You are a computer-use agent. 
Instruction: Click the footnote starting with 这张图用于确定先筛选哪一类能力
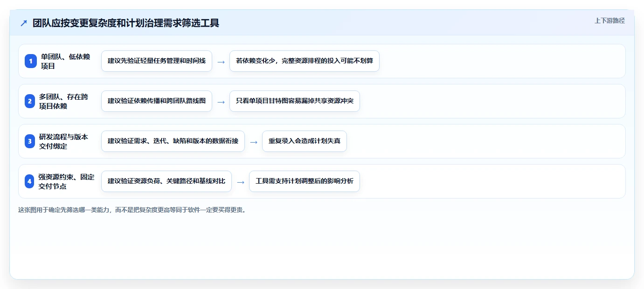click(x=132, y=210)
